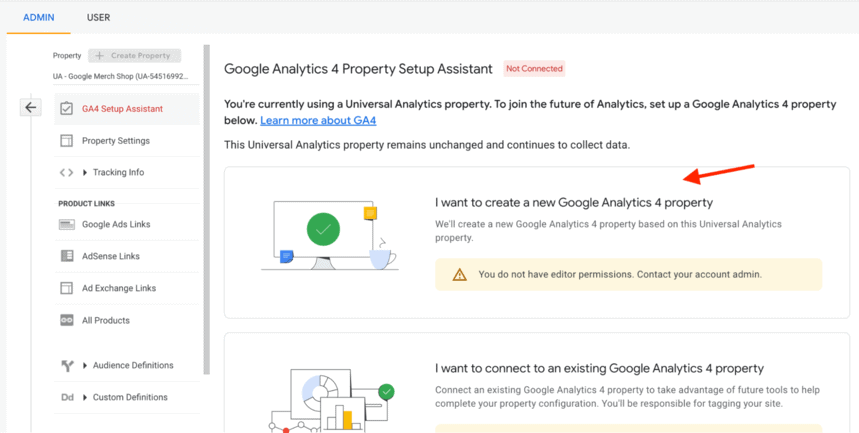Click the Property Settings panel icon
Image resolution: width=859 pixels, height=433 pixels.
click(x=66, y=141)
